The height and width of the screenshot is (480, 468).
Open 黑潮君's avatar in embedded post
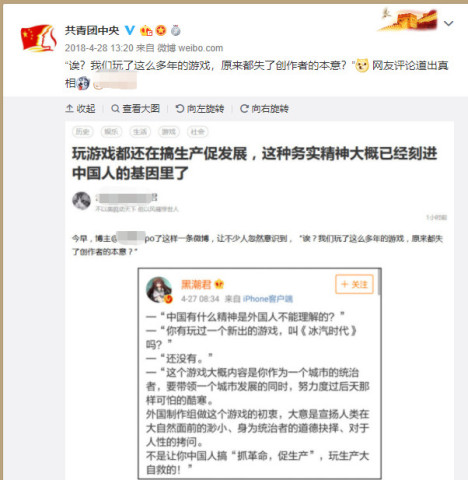(159, 290)
